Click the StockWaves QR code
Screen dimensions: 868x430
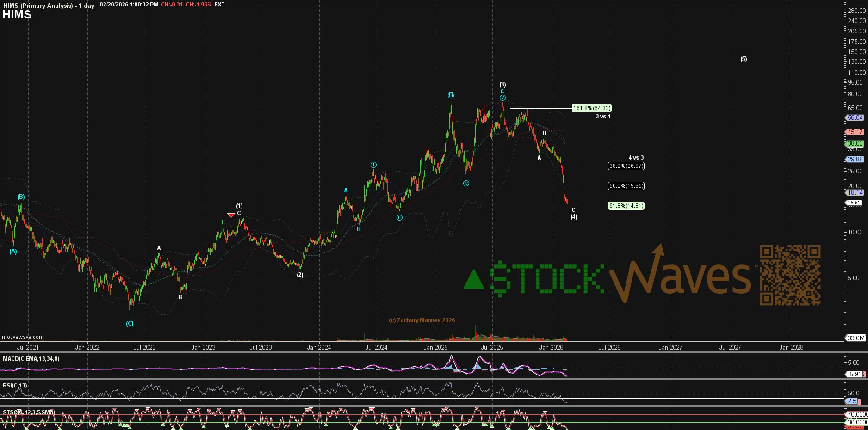(790, 275)
